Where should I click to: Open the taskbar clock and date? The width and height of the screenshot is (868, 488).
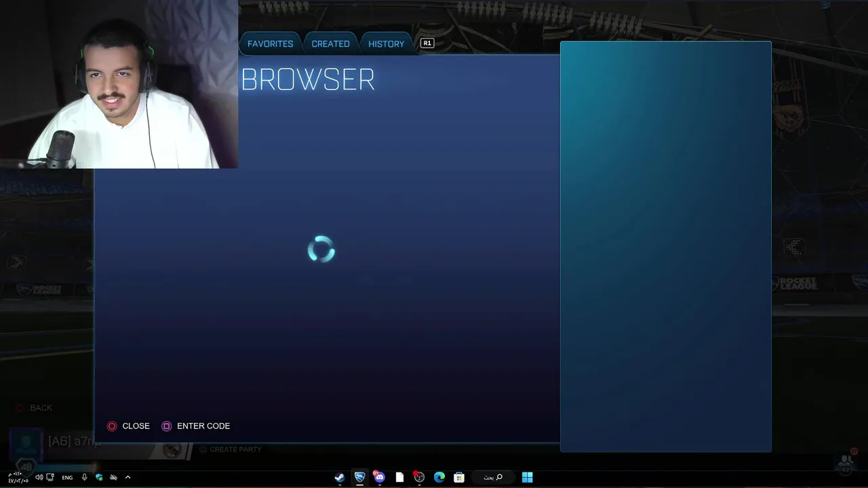pyautogui.click(x=18, y=477)
